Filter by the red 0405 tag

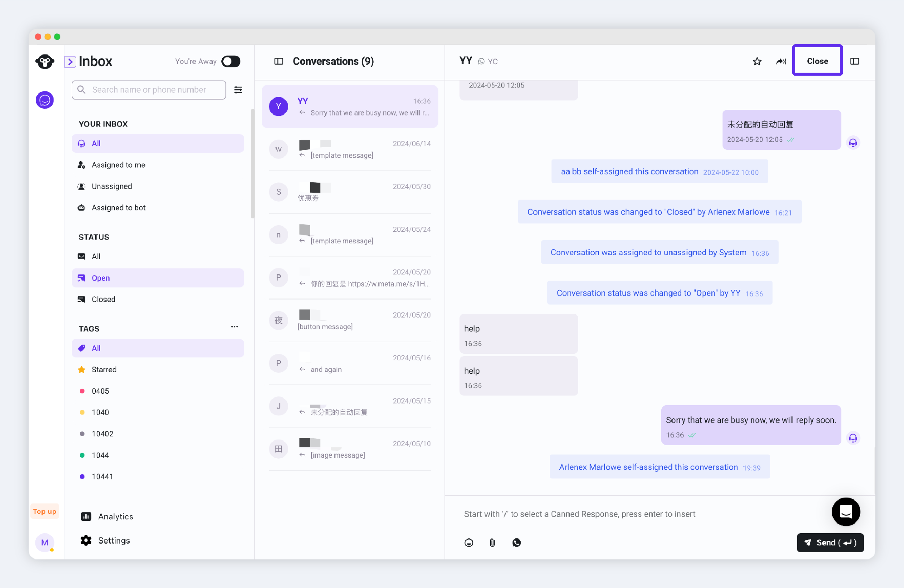100,391
